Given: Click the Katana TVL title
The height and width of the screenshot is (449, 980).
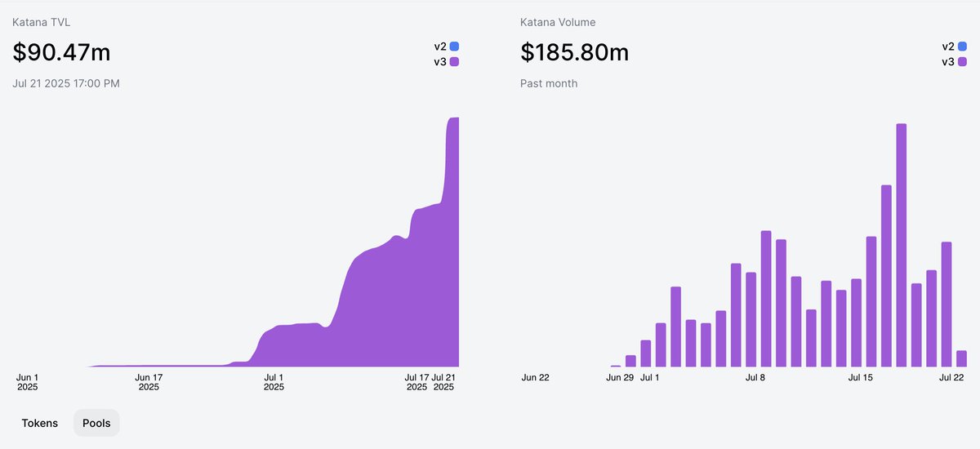Looking at the screenshot, I should click(41, 22).
